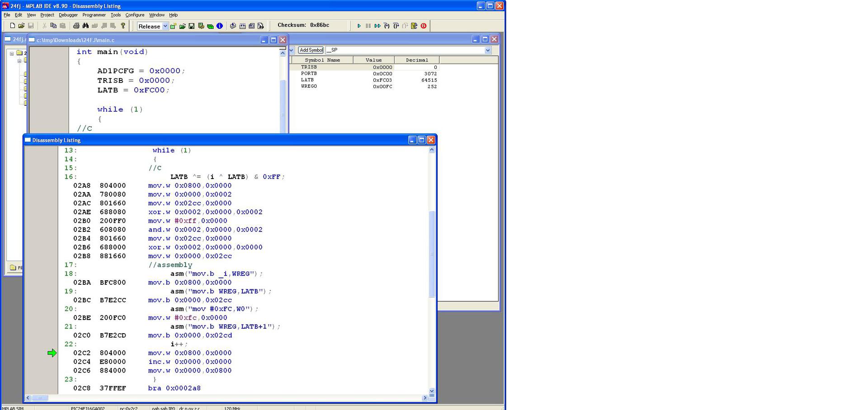Click the Reset processor icon

[x=414, y=26]
